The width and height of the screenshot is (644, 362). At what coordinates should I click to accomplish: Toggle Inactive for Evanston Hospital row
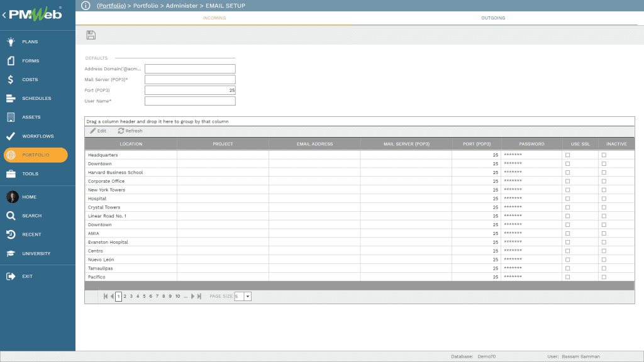tap(604, 242)
